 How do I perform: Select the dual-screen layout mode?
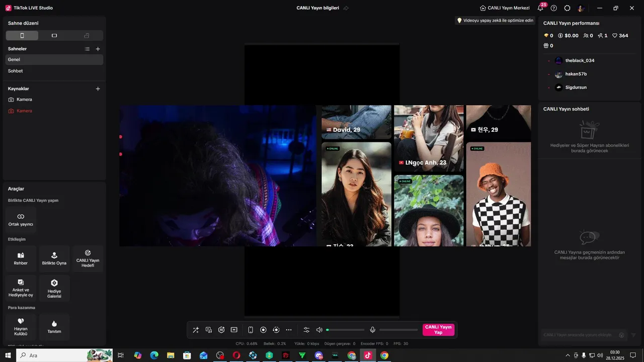(x=87, y=36)
